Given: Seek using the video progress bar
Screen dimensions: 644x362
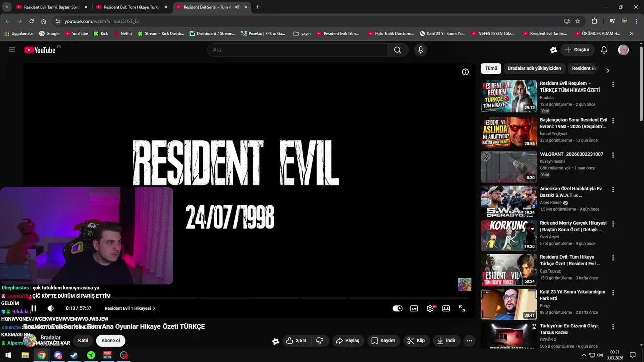Looking at the screenshot, I should point(249,298).
